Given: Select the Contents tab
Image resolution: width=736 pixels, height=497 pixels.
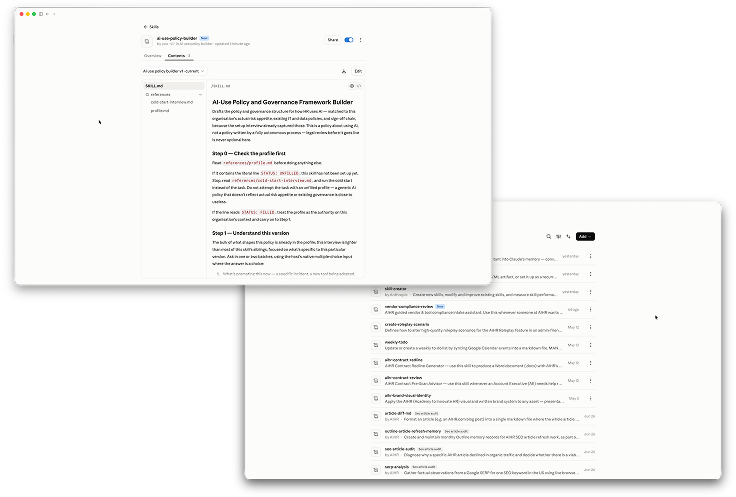Looking at the screenshot, I should [178, 56].
